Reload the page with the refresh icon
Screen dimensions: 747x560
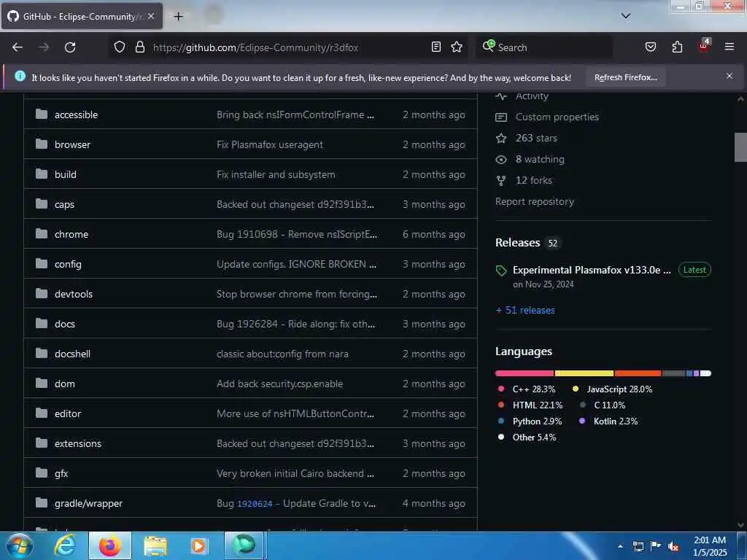click(x=70, y=47)
